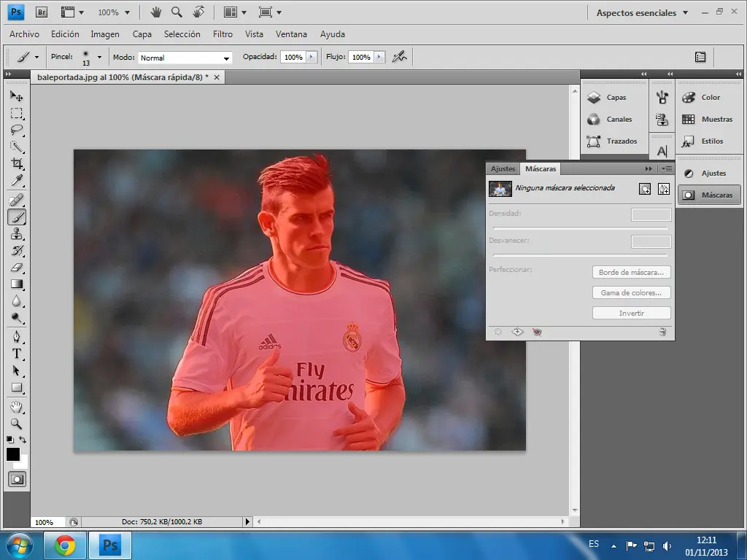Select the Zoom tool in toolbox
Image resolution: width=747 pixels, height=560 pixels.
[x=17, y=424]
